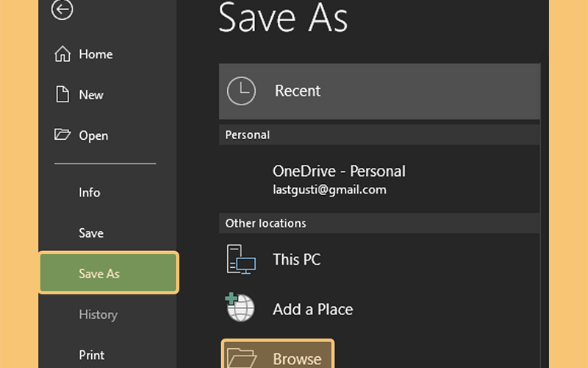Select the highlighted Save As item
The image size is (588, 368).
coord(109,272)
